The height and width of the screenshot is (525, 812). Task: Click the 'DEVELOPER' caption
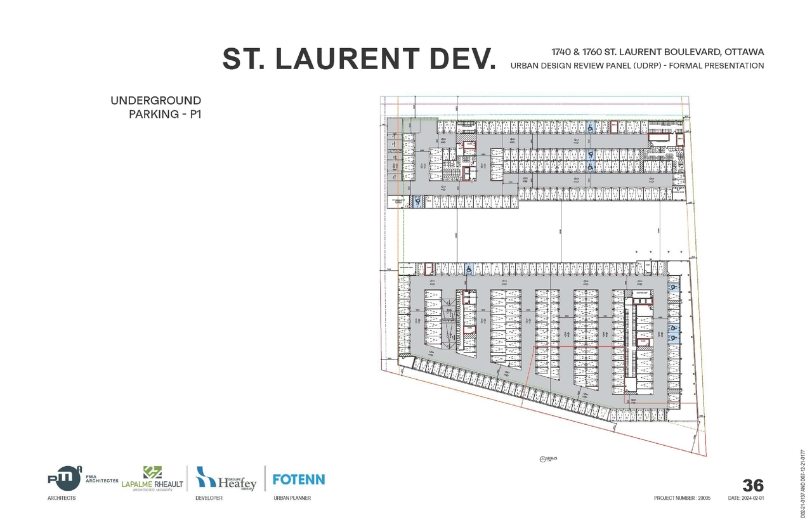[209, 498]
